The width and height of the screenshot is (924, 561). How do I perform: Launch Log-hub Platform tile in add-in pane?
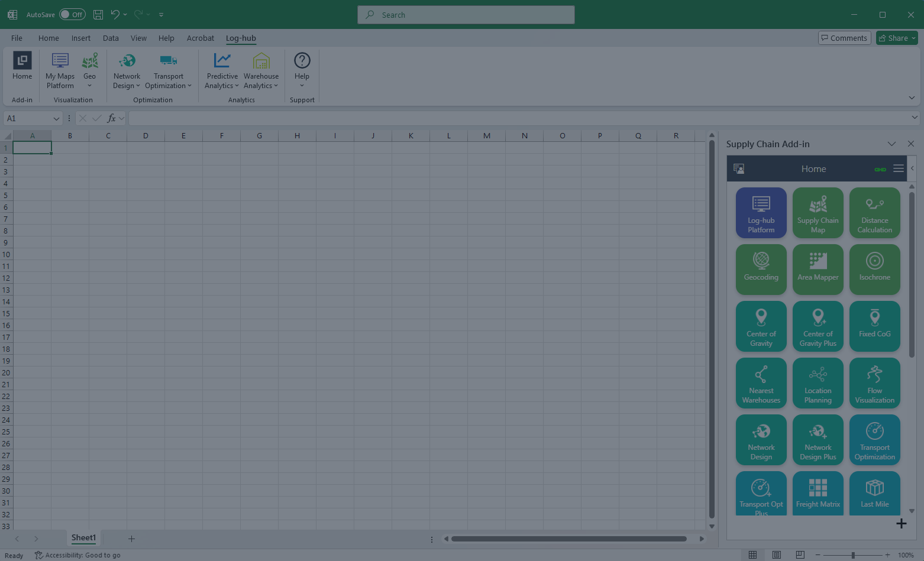(761, 213)
